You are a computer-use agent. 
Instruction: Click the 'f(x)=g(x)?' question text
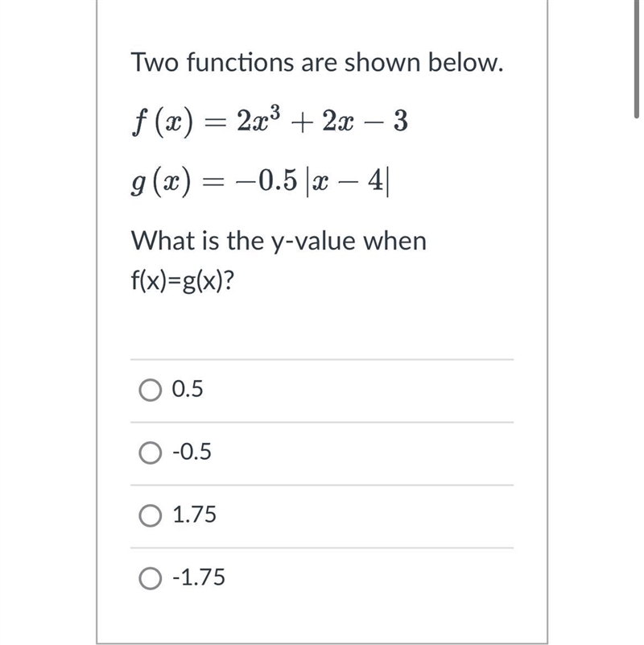click(183, 281)
